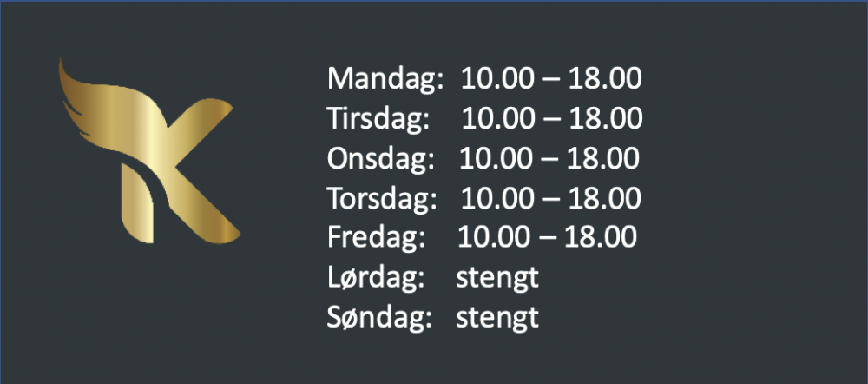Image resolution: width=868 pixels, height=384 pixels.
Task: Click 18.00 closing time on Mandag row
Action: pyautogui.click(x=606, y=78)
